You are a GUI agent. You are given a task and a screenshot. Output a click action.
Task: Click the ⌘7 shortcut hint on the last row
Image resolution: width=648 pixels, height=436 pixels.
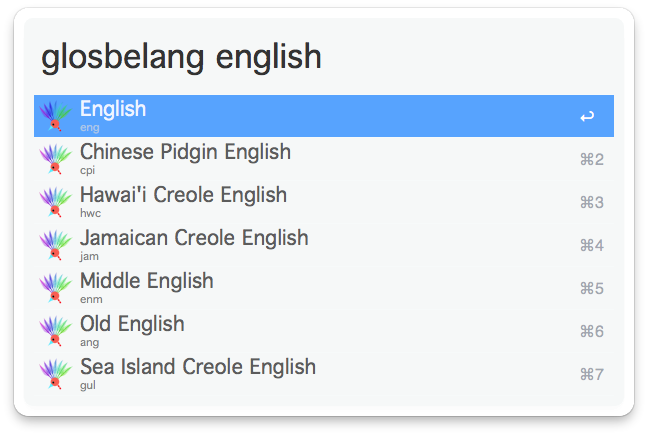pyautogui.click(x=591, y=375)
